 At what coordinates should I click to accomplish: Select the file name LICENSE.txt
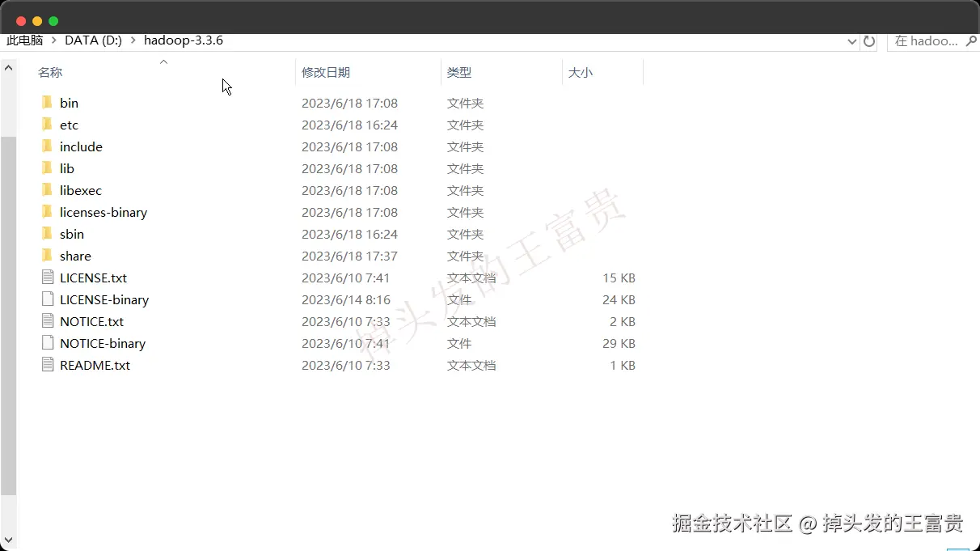coord(93,278)
